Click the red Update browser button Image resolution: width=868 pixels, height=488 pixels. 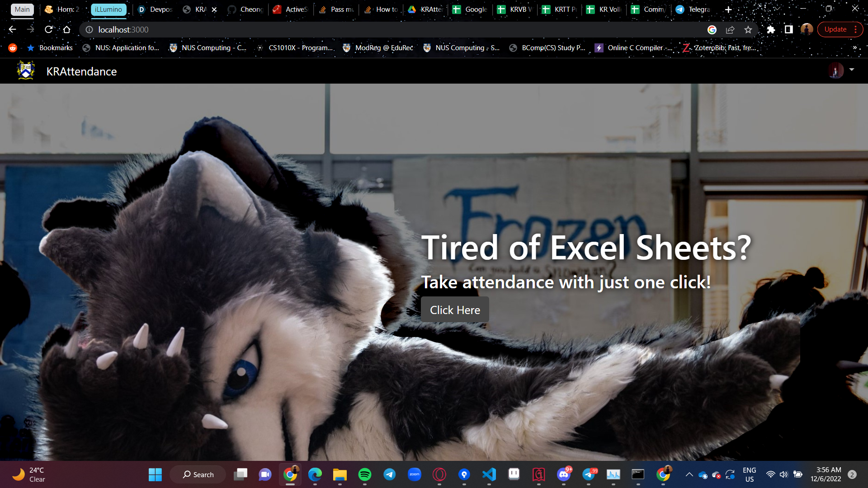point(835,29)
